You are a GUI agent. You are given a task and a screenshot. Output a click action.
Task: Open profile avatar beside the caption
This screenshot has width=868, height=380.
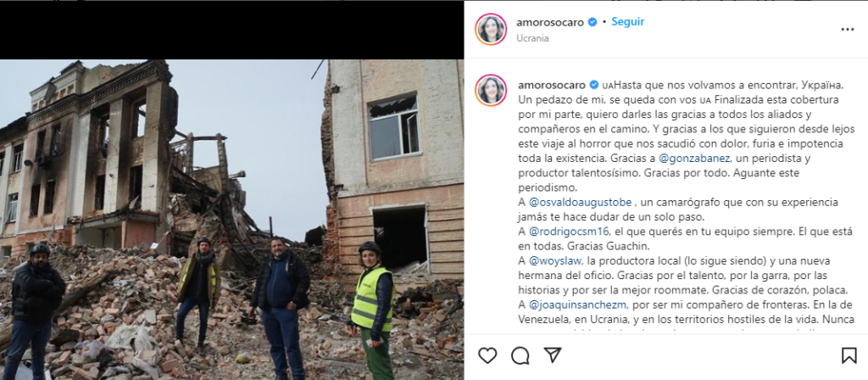pos(491,90)
